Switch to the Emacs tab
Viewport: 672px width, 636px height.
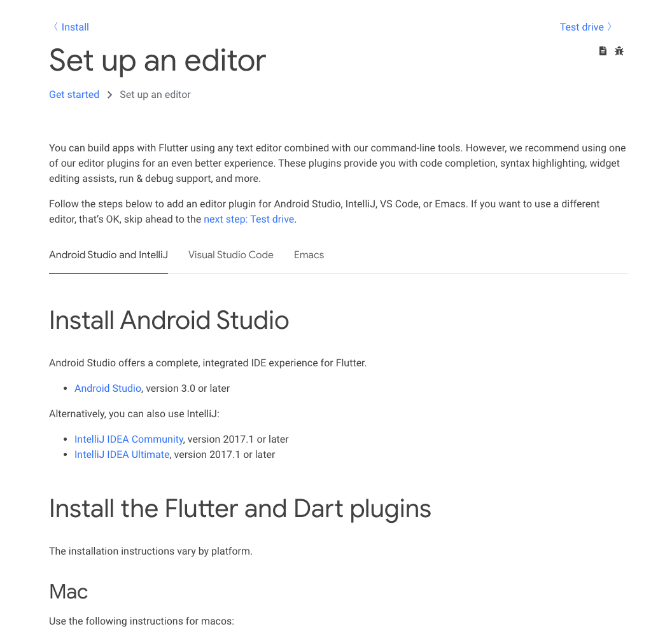[309, 255]
